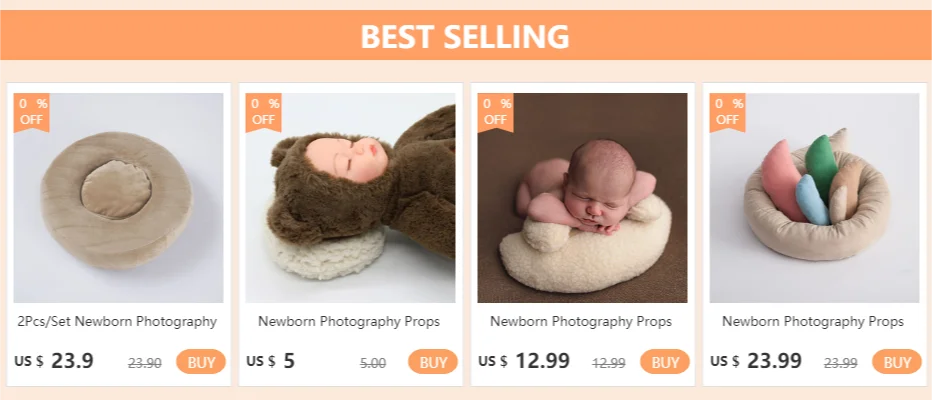Click the second product's 'Newborn Photography Props' title
This screenshot has height=400, width=932.
point(349,321)
